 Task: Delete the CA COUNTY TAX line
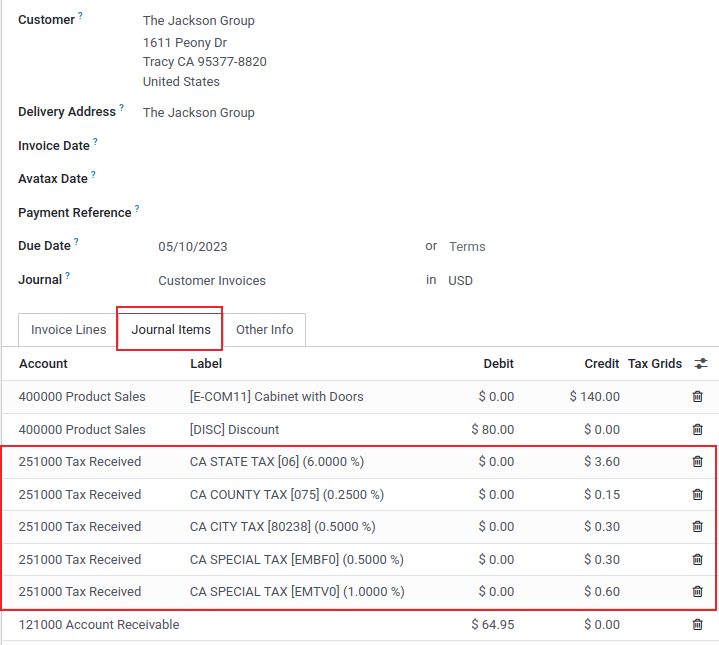[697, 495]
